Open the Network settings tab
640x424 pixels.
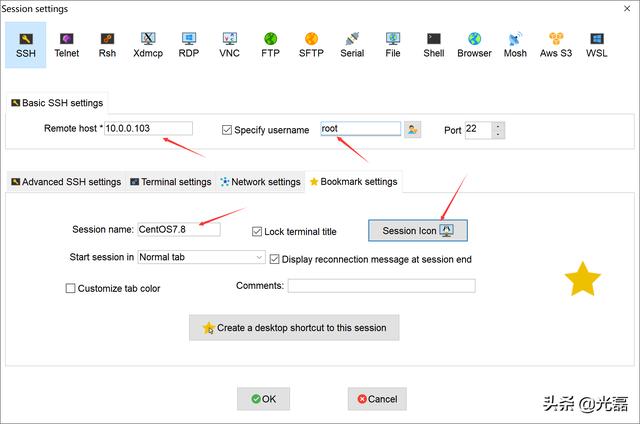pos(260,182)
